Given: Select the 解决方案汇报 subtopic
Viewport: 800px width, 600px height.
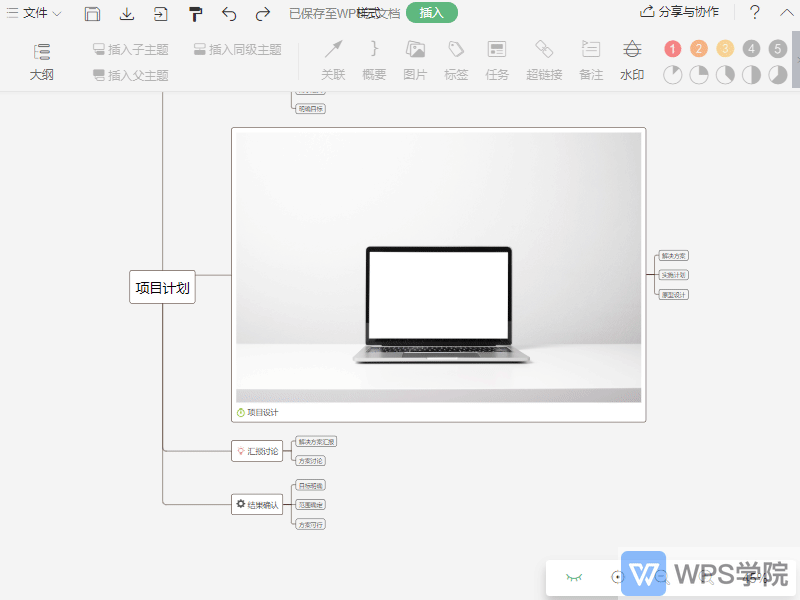Looking at the screenshot, I should [316, 442].
